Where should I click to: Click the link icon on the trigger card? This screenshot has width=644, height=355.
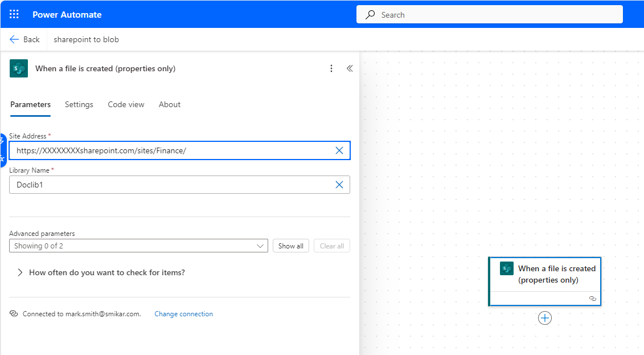click(x=592, y=299)
